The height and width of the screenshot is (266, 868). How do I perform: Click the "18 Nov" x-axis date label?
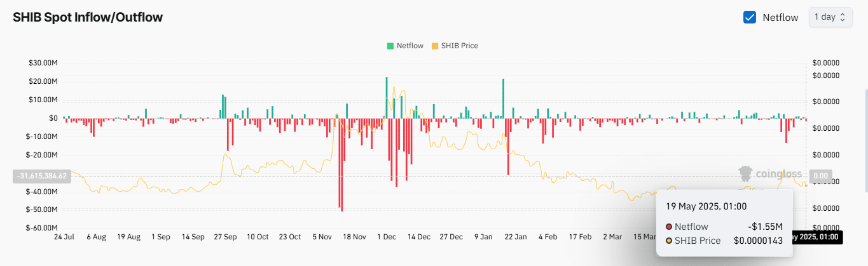354,237
